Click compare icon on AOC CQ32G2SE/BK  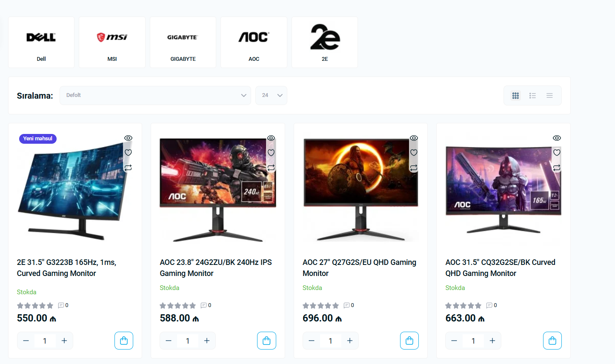(x=557, y=168)
